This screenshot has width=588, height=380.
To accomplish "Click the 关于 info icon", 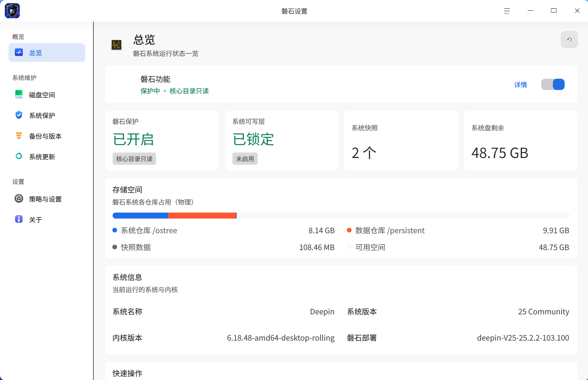I will tap(19, 219).
